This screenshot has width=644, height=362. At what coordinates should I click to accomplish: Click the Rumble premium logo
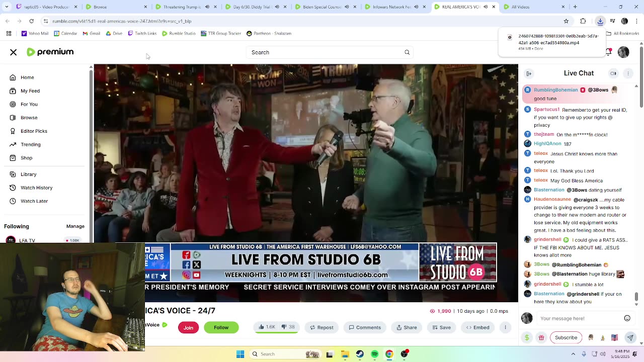pos(50,52)
